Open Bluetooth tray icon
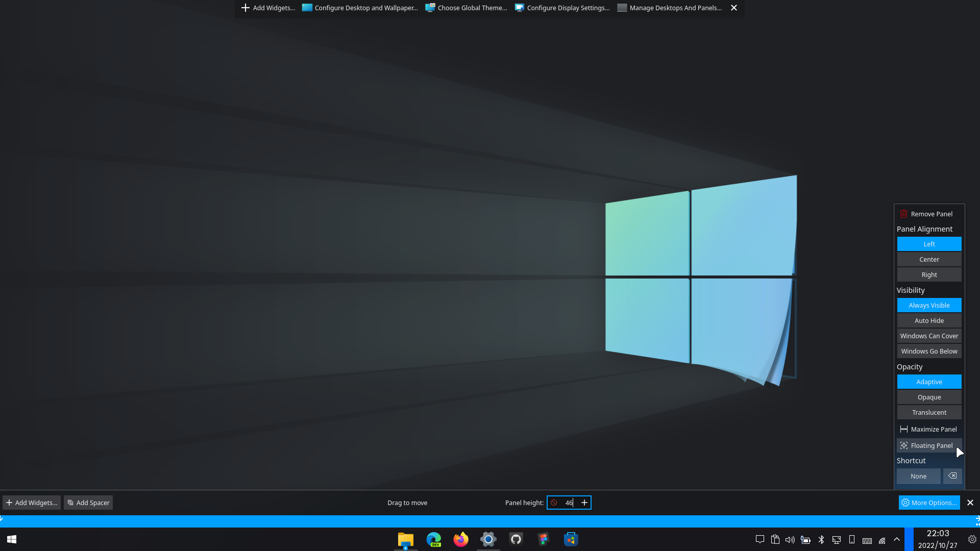The width and height of the screenshot is (980, 551). pos(821,540)
